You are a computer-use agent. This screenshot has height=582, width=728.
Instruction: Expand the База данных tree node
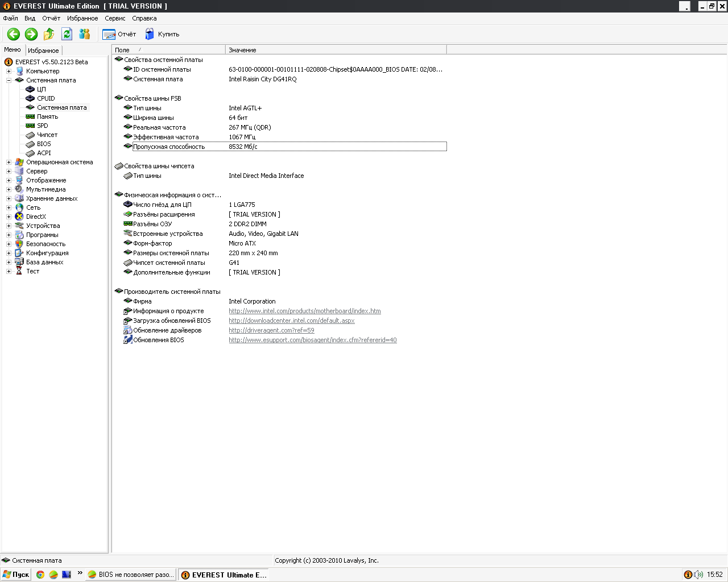tap(9, 262)
